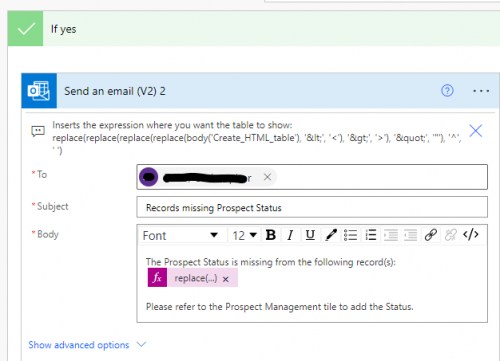The image size is (500, 361).
Task: Insert a hyperlink in body
Action: [x=431, y=235]
